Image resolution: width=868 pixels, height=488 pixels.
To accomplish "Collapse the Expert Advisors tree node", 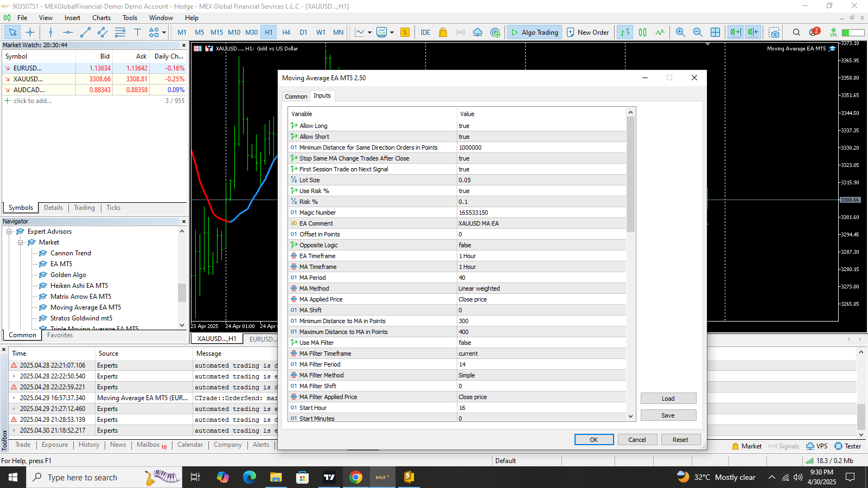I will (x=9, y=232).
